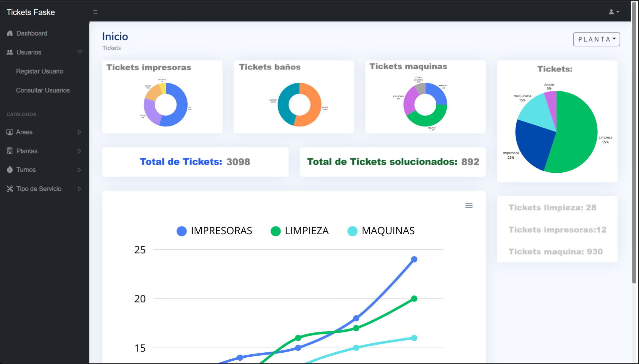Click the Plantas building icon
Viewport: 639px width, 364px height.
(10, 151)
